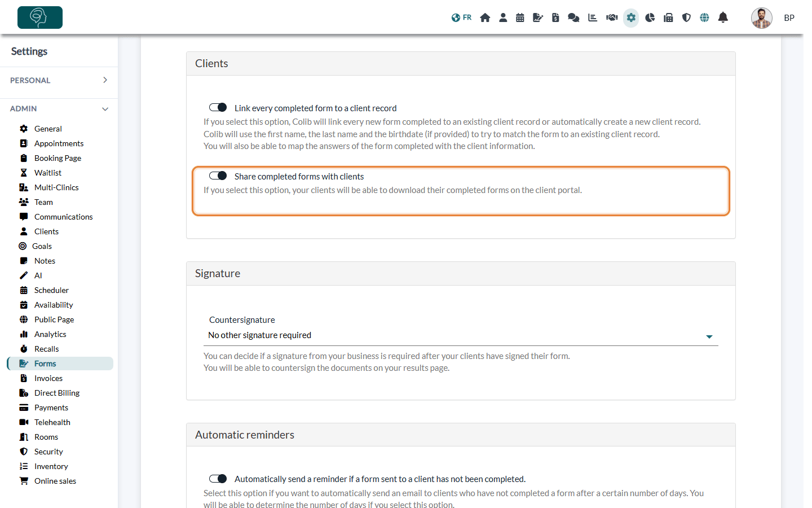Screen dimensions: 812x508
Task: Click the settings gear icon in top bar
Action: pos(631,17)
